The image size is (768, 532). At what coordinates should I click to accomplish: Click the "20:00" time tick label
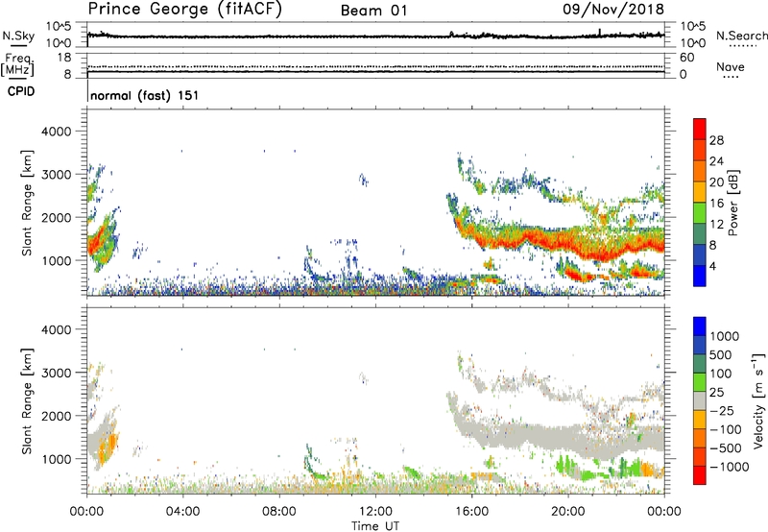pos(567,512)
